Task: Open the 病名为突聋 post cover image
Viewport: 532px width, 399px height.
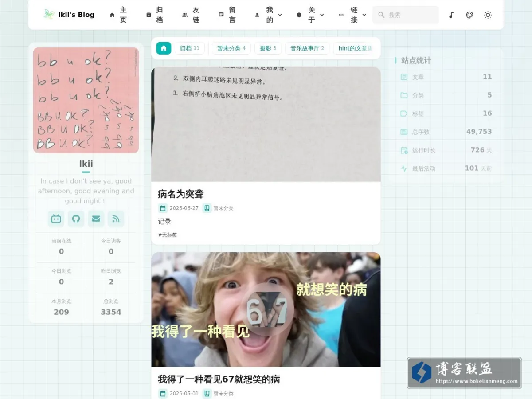Action: tap(266, 124)
